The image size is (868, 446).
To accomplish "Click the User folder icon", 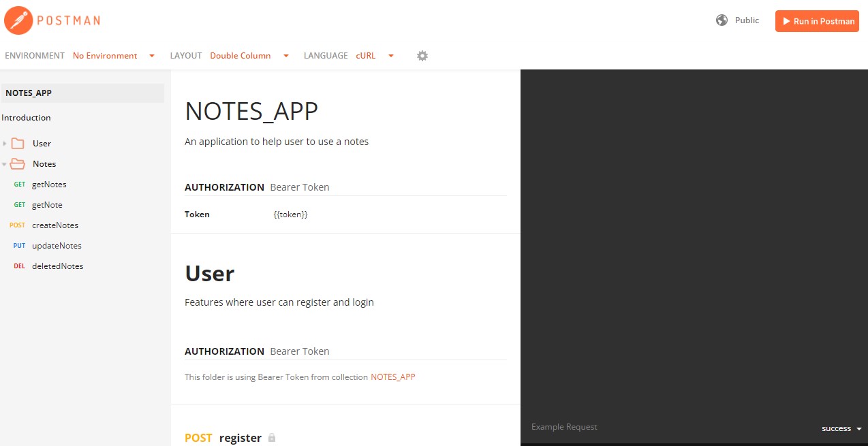I will pos(18,144).
